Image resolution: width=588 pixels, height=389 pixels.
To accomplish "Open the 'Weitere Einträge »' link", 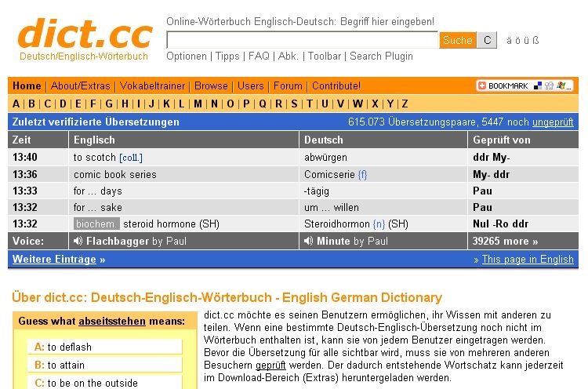I will pyautogui.click(x=59, y=260).
